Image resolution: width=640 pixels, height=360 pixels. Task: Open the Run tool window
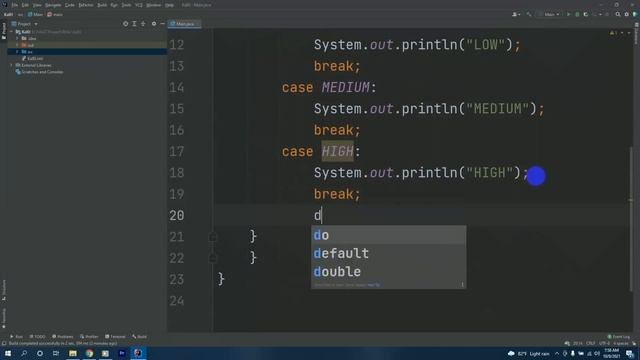(16, 337)
